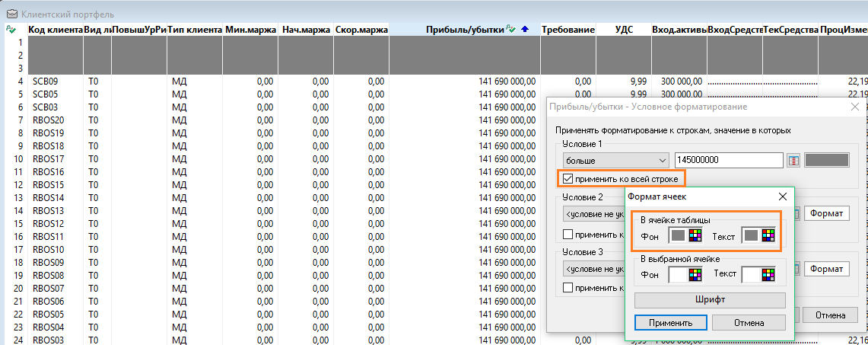Click the УДС column header
The height and width of the screenshot is (345, 868).
coord(624,30)
